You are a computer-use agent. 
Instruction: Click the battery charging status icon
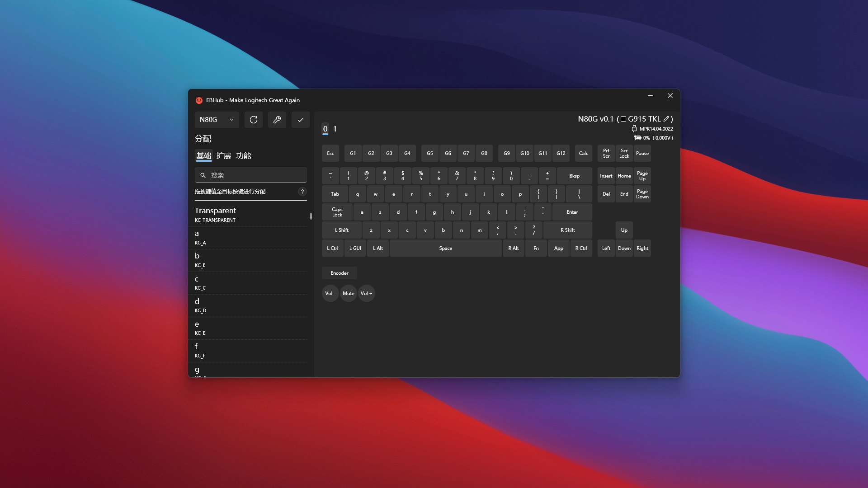click(x=637, y=138)
